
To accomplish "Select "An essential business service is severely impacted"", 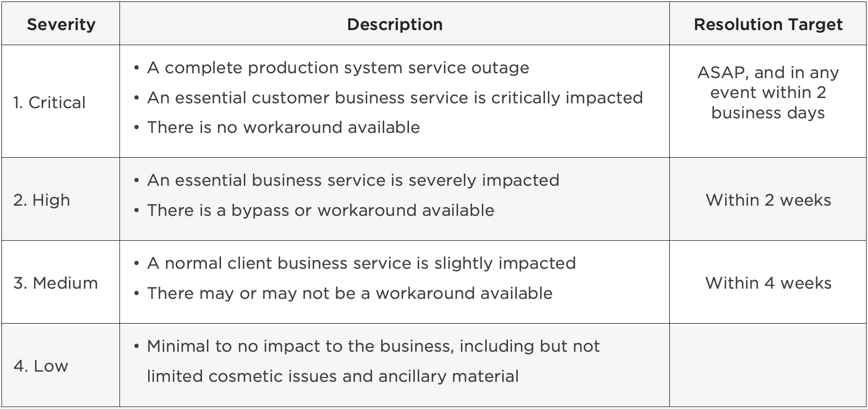I will pos(353,180).
